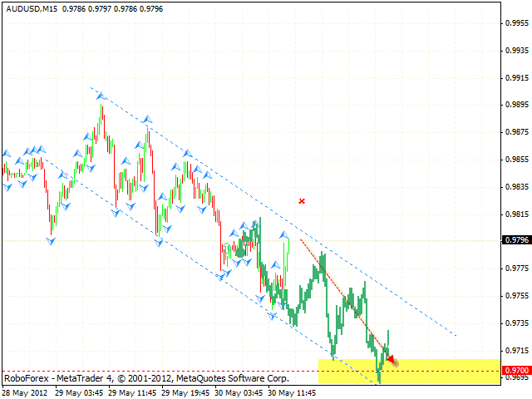Image resolution: width=532 pixels, height=399 pixels.
Task: Select the 28 May 2012 date label
Action: coord(26,392)
